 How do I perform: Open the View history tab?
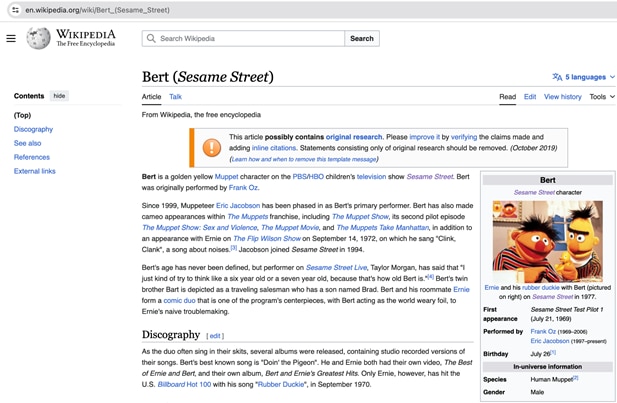tap(562, 97)
